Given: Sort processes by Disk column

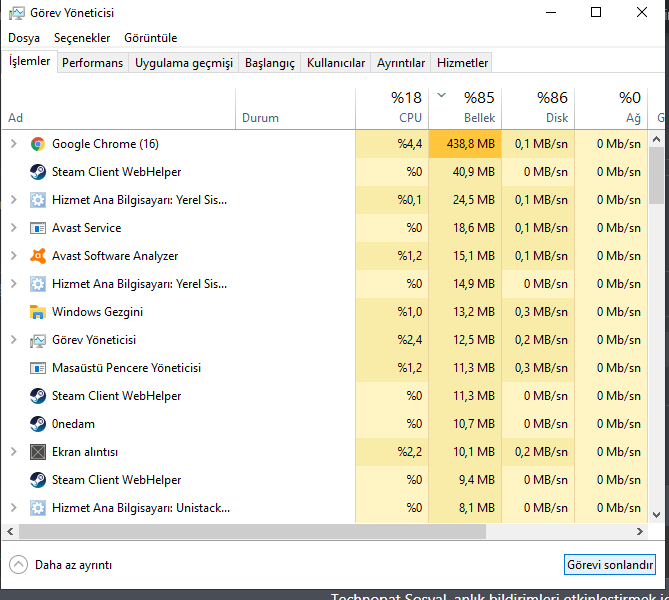Looking at the screenshot, I should (538, 109).
